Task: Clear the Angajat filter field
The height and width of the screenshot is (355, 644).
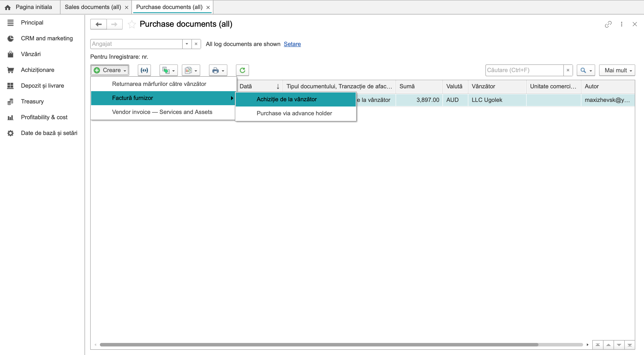Action: [196, 44]
